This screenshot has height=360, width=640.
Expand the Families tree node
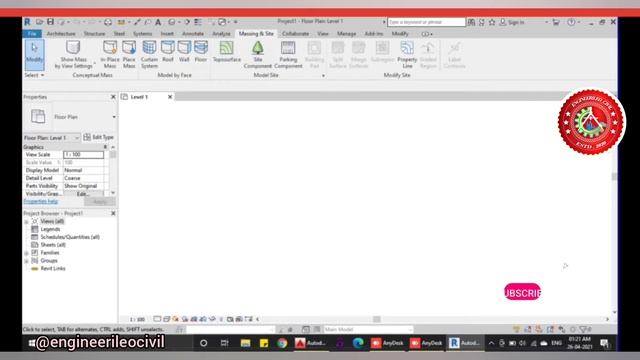[27, 253]
